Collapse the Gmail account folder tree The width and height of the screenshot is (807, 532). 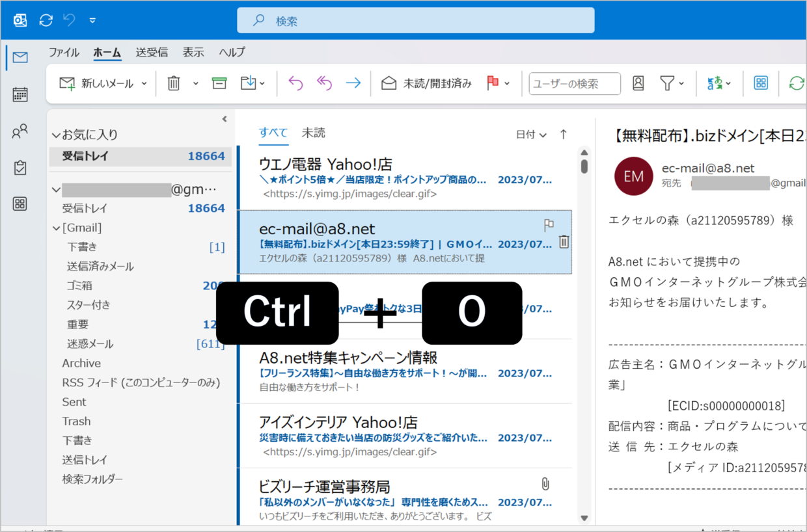pyautogui.click(x=56, y=190)
